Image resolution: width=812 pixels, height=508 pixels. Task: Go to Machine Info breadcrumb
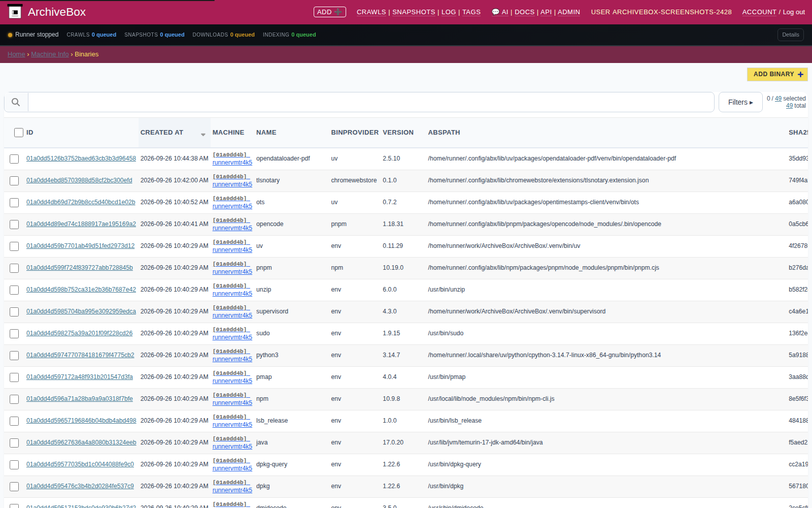[50, 54]
